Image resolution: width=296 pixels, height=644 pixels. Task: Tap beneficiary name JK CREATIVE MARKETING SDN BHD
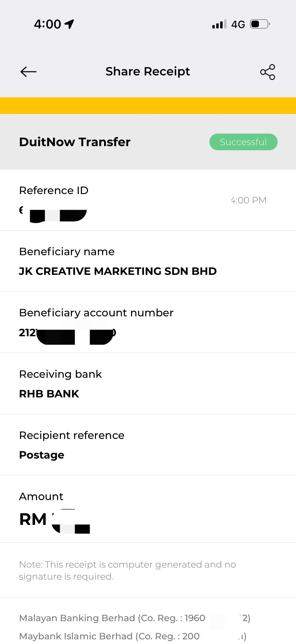click(x=118, y=271)
